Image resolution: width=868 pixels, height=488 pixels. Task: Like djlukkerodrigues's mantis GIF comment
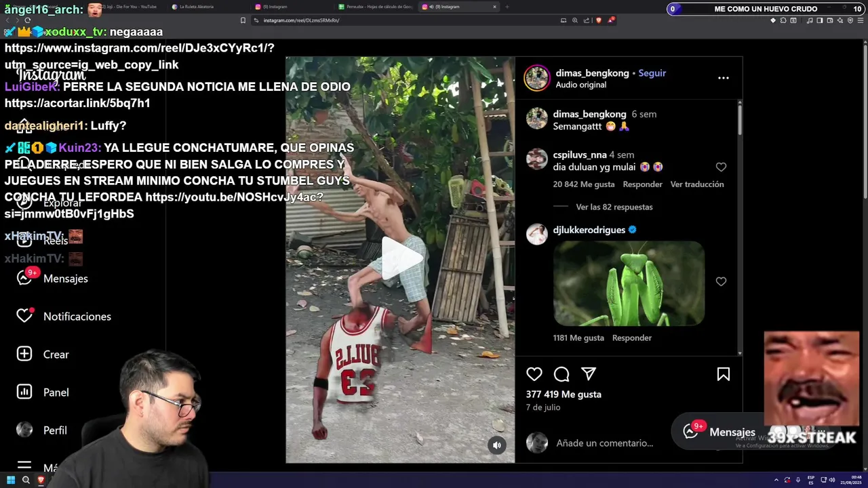[x=721, y=281]
